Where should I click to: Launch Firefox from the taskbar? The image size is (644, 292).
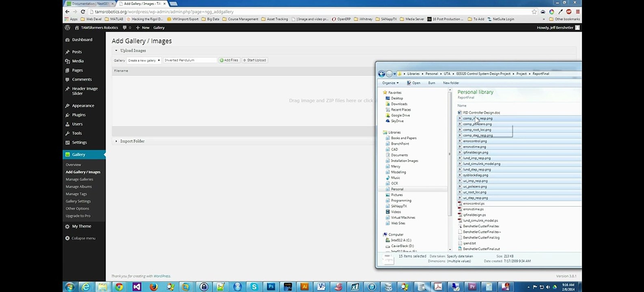pyautogui.click(x=153, y=287)
